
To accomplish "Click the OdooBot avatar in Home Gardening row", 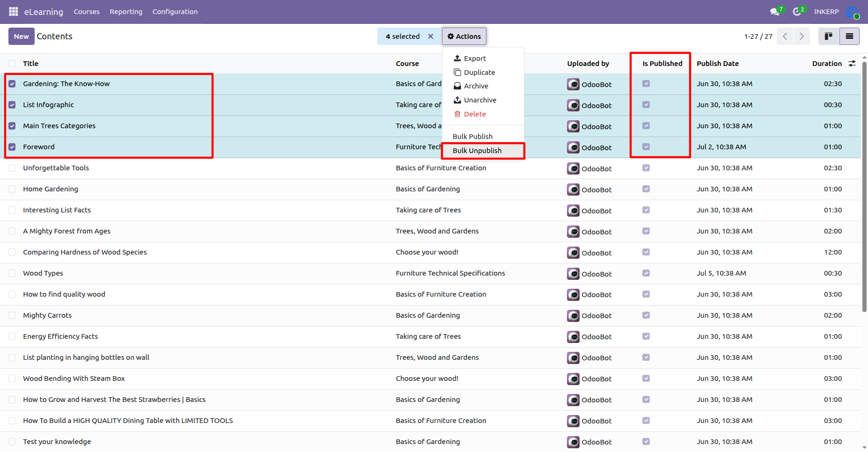I will (x=574, y=190).
